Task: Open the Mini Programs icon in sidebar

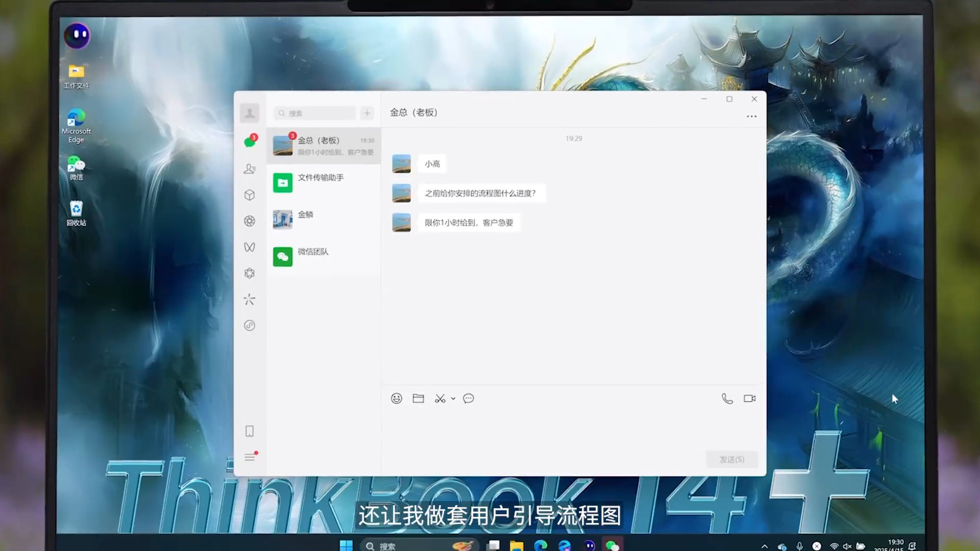Action: (x=249, y=326)
